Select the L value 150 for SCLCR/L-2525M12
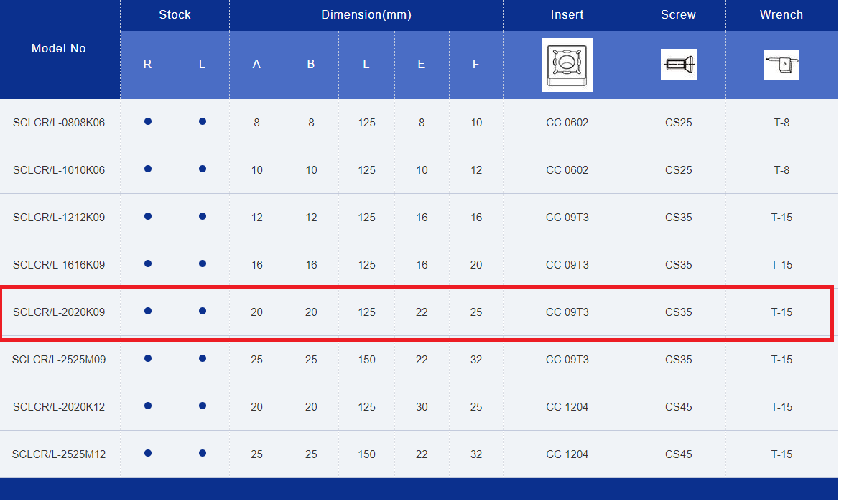This screenshot has width=849, height=504. (366, 454)
